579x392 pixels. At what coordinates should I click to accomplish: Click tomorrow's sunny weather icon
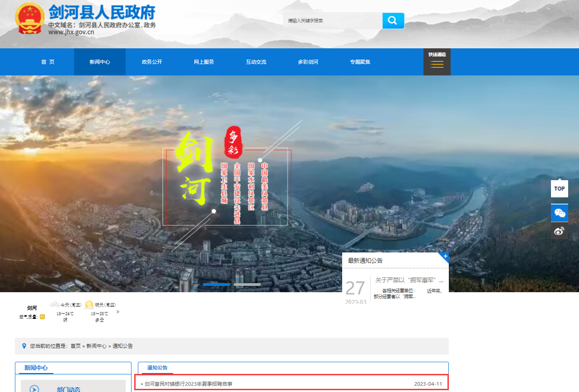[x=89, y=305]
